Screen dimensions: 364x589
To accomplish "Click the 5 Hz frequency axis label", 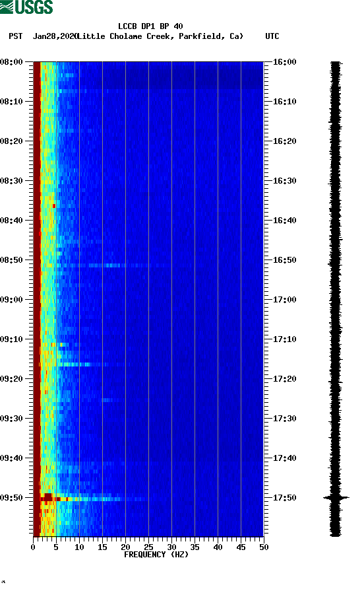I will coord(56,547).
